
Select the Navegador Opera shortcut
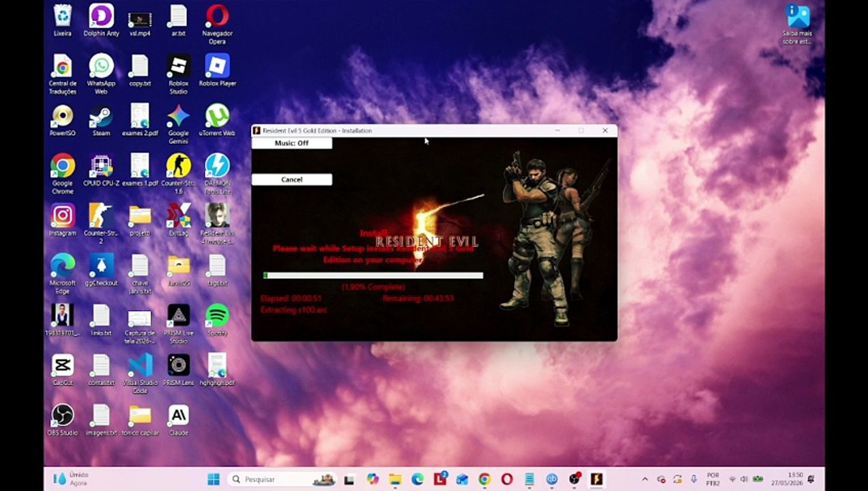click(x=217, y=25)
